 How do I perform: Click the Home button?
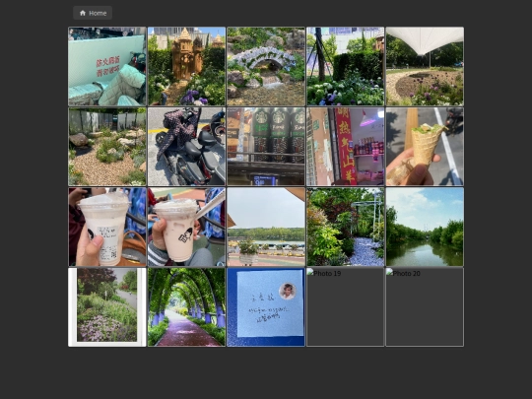(93, 13)
